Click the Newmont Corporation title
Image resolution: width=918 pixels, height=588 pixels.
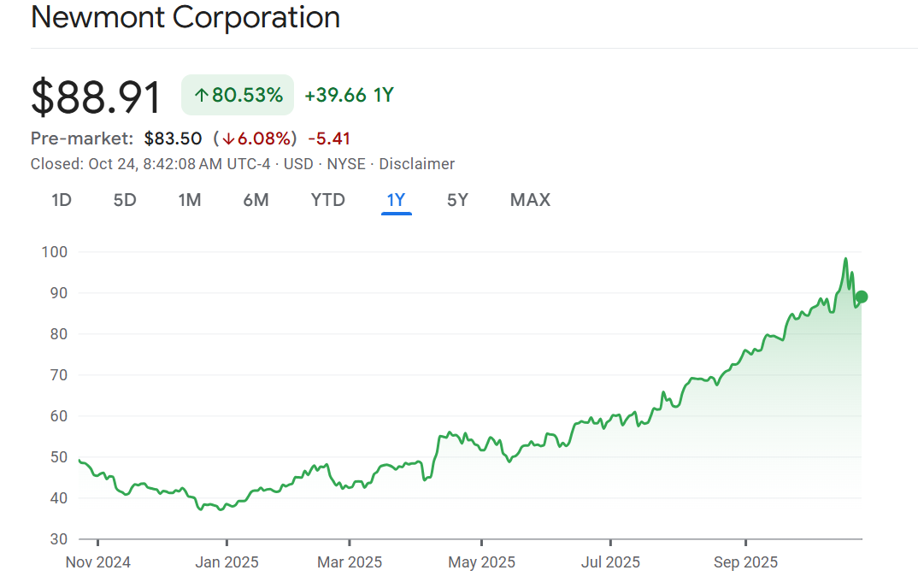pyautogui.click(x=185, y=18)
